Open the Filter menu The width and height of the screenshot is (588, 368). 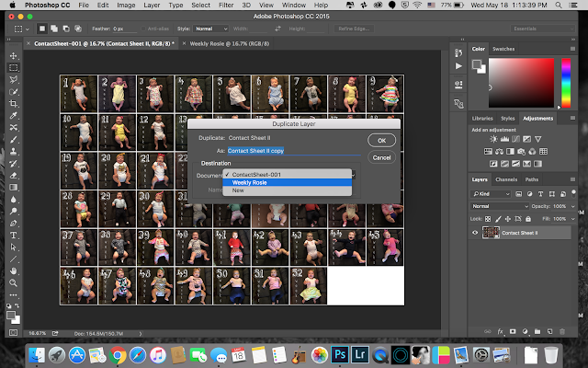click(226, 6)
